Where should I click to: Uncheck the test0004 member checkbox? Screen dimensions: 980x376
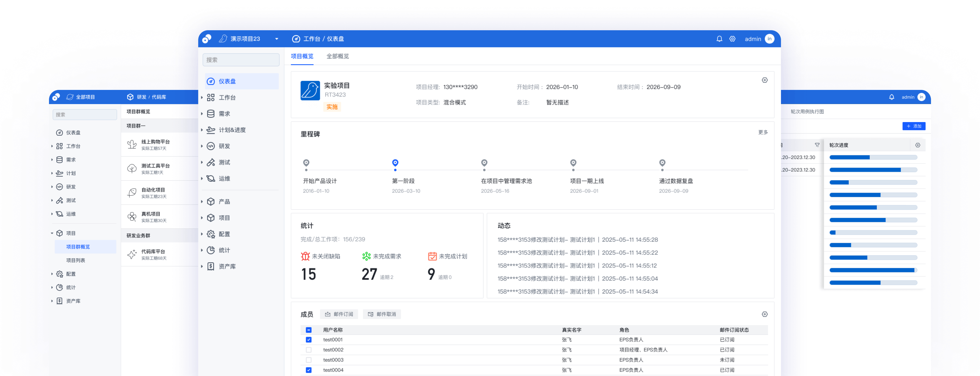coord(308,370)
